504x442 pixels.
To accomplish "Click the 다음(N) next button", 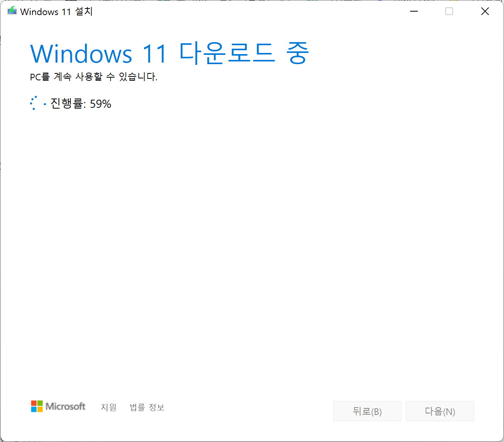I will pos(440,411).
